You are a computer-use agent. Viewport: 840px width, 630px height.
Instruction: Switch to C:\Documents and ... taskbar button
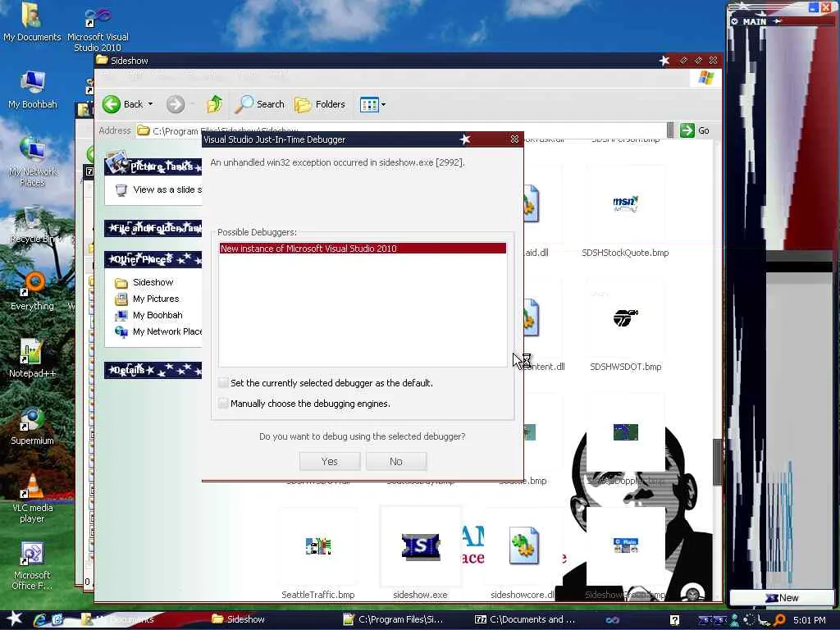click(525, 619)
